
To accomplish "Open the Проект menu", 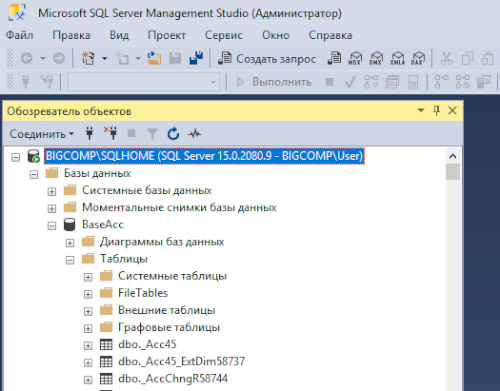I will pos(167,35).
